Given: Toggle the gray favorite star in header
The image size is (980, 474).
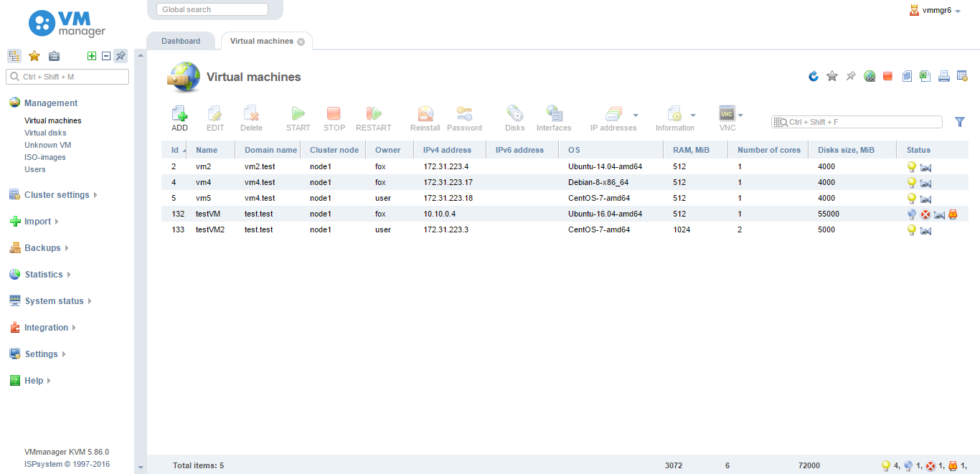Looking at the screenshot, I should [832, 76].
